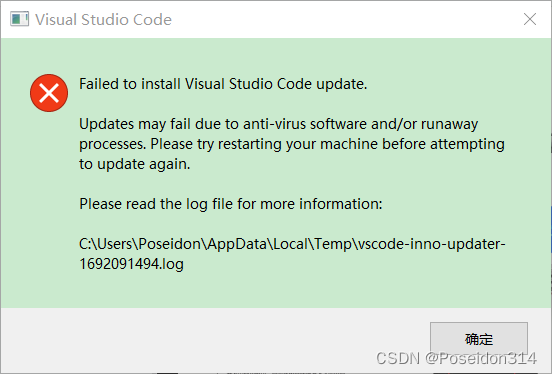Click "vscode-inno-updater-" in the log path

click(431, 244)
